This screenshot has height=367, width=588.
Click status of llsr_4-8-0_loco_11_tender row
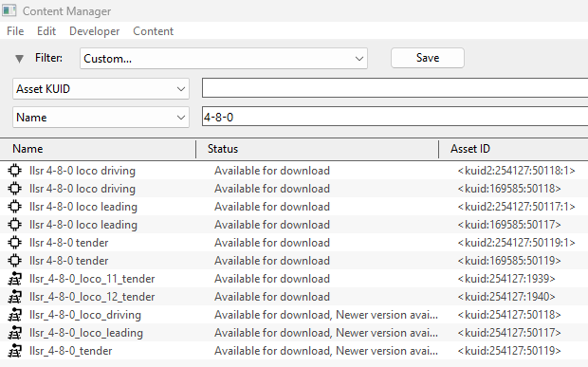coord(272,279)
